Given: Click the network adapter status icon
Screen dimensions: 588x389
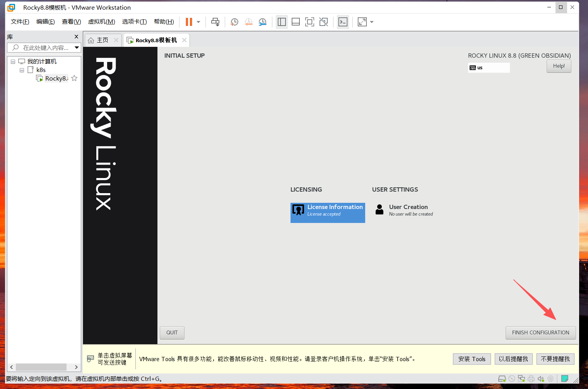Looking at the screenshot, I should click(521, 379).
